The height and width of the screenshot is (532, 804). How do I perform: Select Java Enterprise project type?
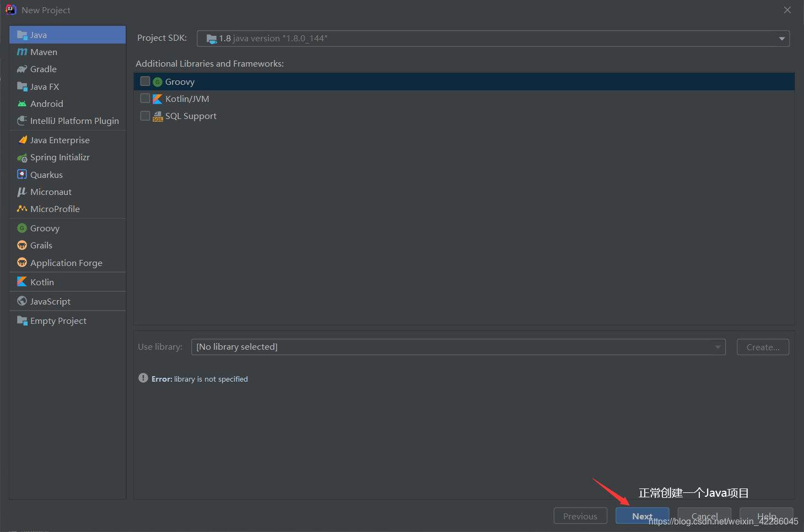tap(67, 140)
